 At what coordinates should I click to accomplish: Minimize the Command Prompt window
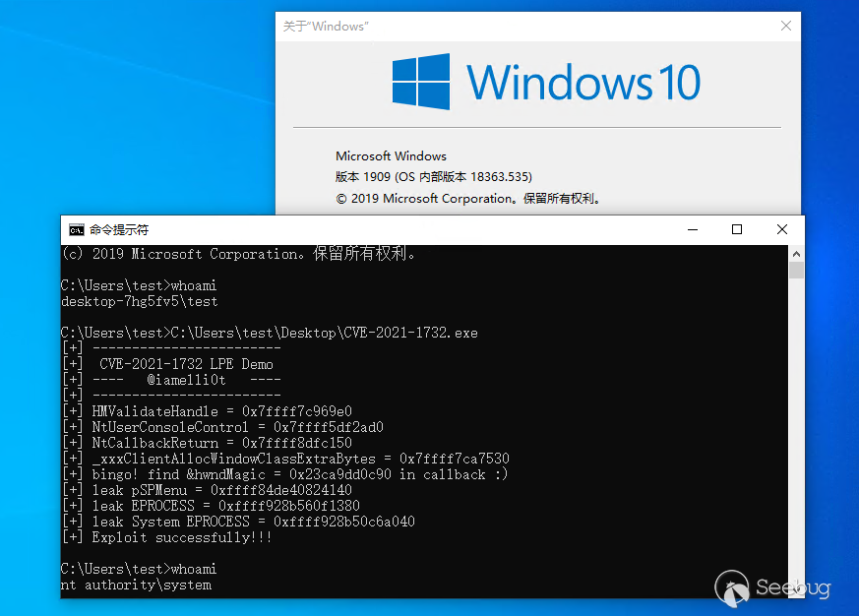point(693,229)
